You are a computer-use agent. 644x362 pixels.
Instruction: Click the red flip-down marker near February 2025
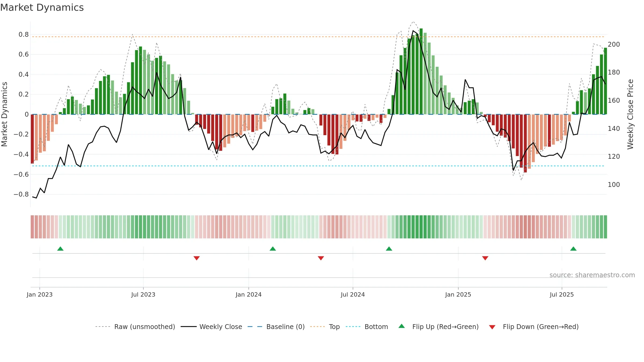pos(485,258)
